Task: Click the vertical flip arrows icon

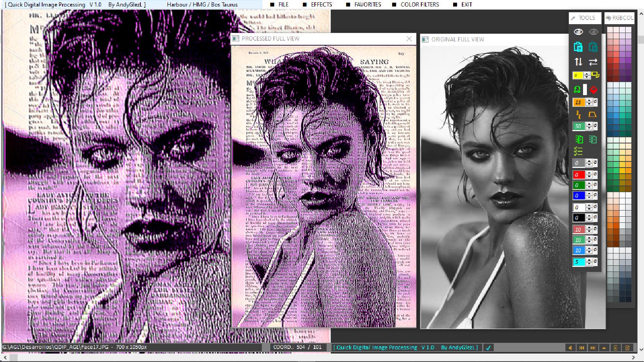Action: [578, 61]
